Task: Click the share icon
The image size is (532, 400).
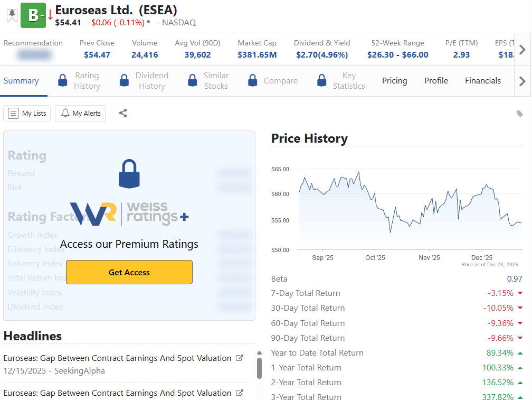Action: (123, 113)
